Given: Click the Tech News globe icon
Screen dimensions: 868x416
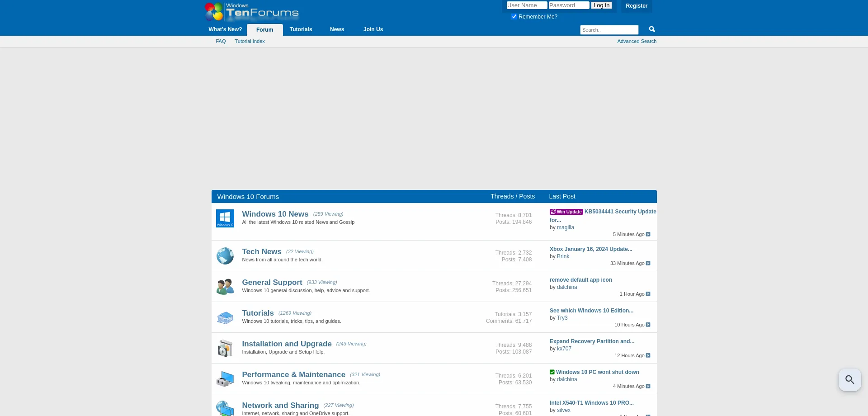Looking at the screenshot, I should 225,255.
